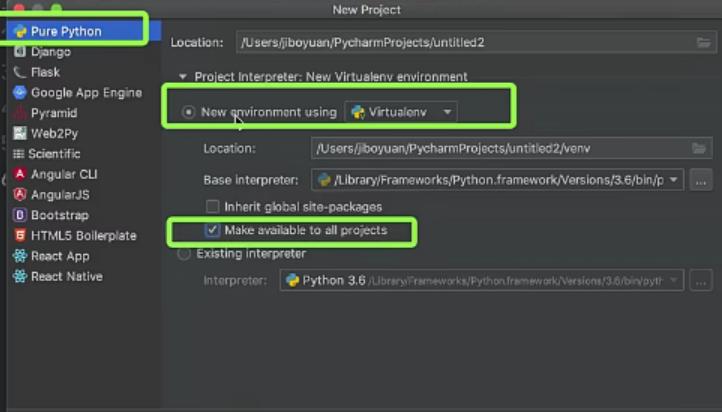Viewport: 722px width, 412px height.
Task: Click the Flask project icon
Action: pos(20,72)
